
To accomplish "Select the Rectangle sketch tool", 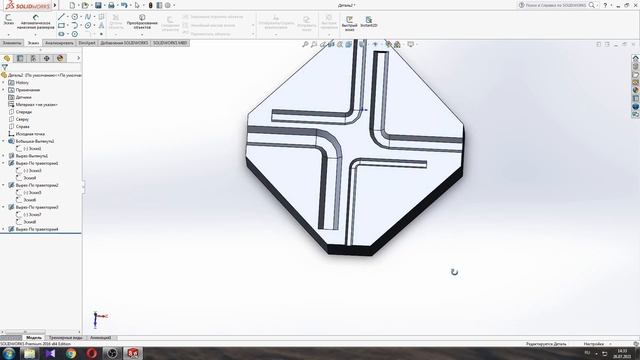I will click(x=61, y=25).
